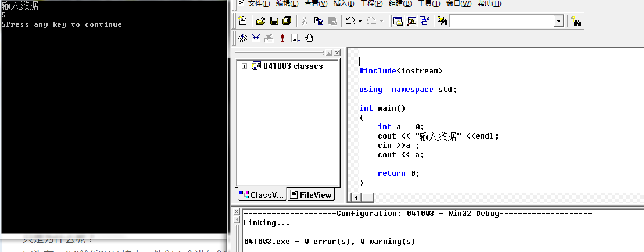Click the Search binoculars help icon
This screenshot has height=252, width=644.
[576, 21]
